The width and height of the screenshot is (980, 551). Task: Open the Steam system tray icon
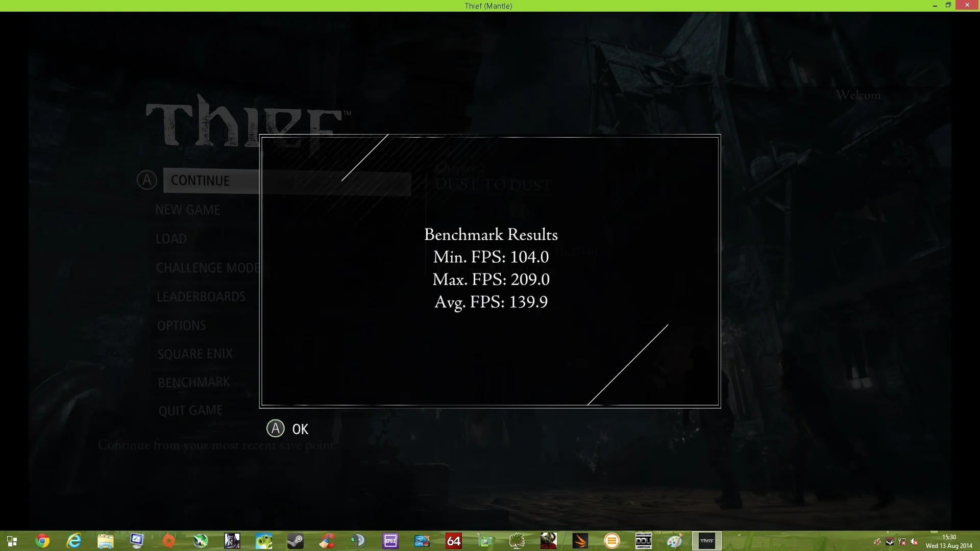pyautogui.click(x=890, y=542)
